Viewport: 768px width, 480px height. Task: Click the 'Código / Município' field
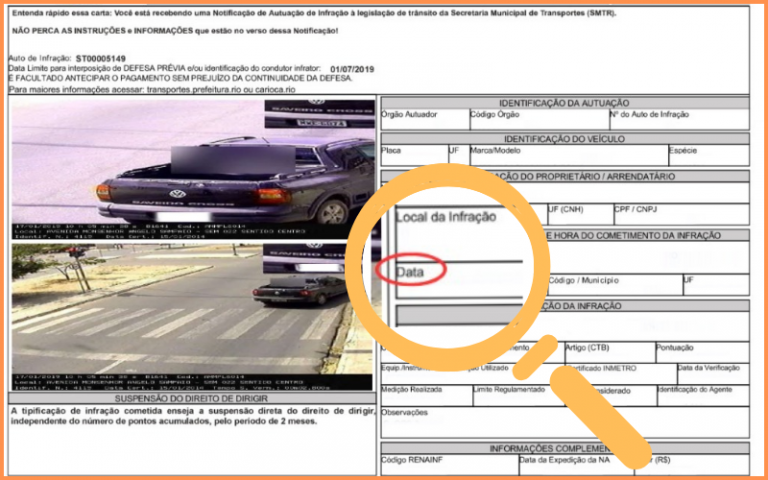tap(615, 285)
